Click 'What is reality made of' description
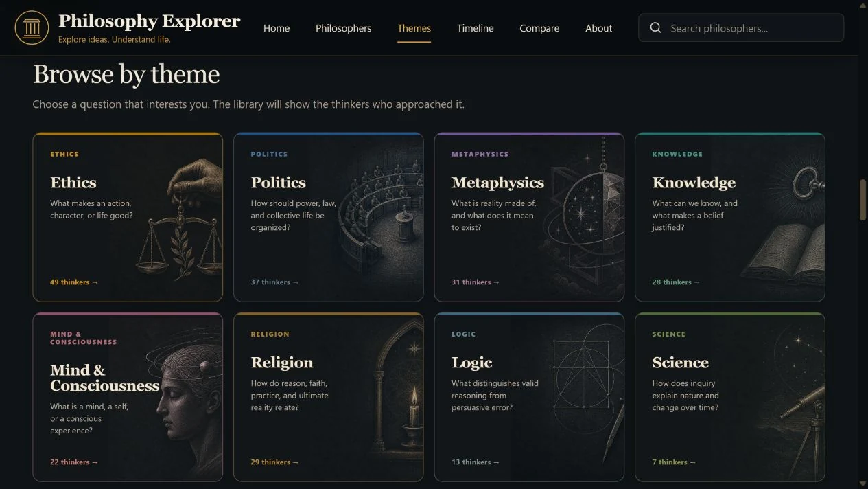The image size is (868, 489). tap(493, 215)
